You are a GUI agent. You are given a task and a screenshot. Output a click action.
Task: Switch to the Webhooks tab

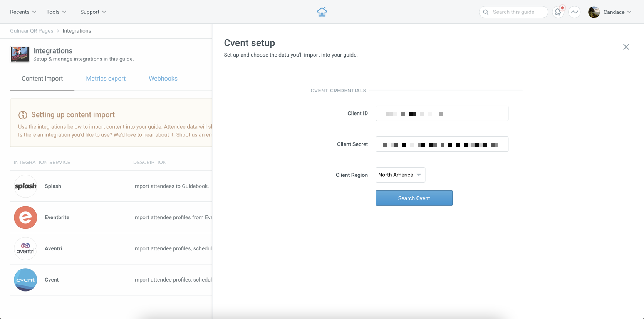click(x=163, y=79)
